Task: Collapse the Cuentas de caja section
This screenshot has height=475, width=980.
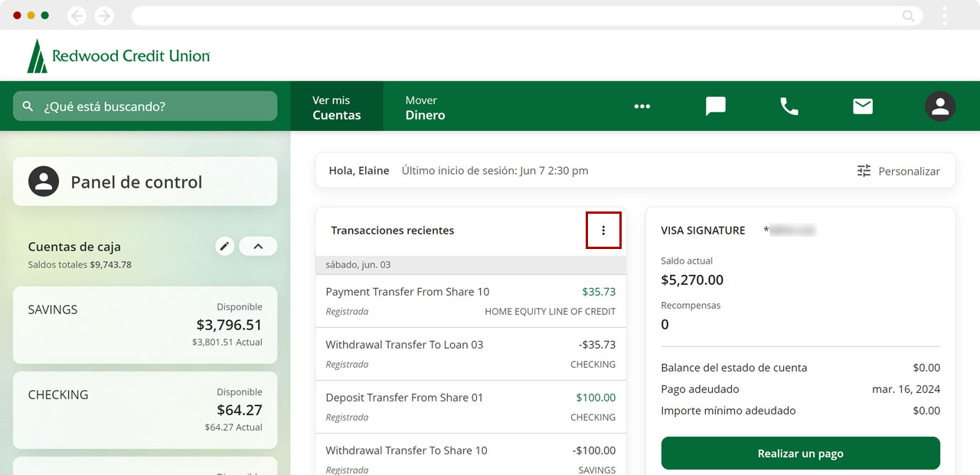Action: [x=258, y=246]
